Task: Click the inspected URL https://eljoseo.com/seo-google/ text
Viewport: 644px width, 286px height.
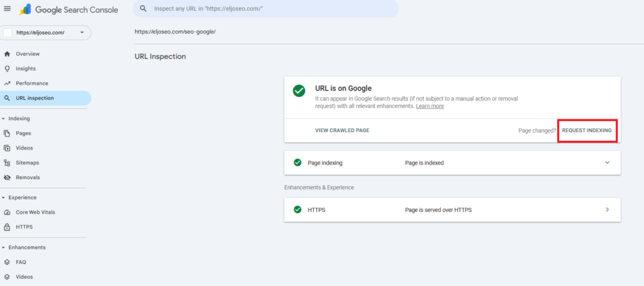Action: 175,31
